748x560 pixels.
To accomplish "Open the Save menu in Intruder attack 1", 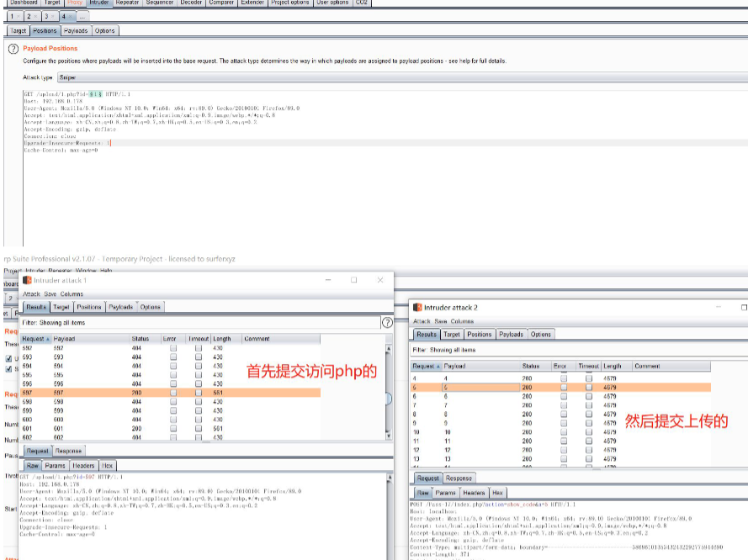I will [51, 294].
